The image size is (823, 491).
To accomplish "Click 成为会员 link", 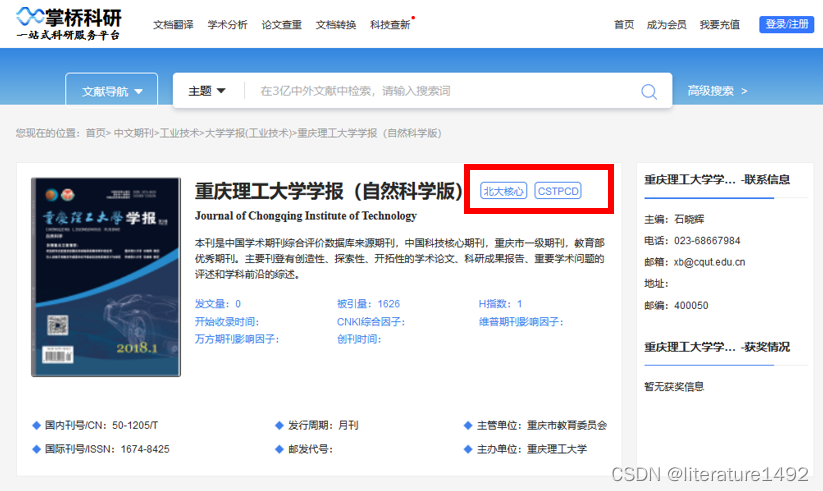I will [666, 25].
